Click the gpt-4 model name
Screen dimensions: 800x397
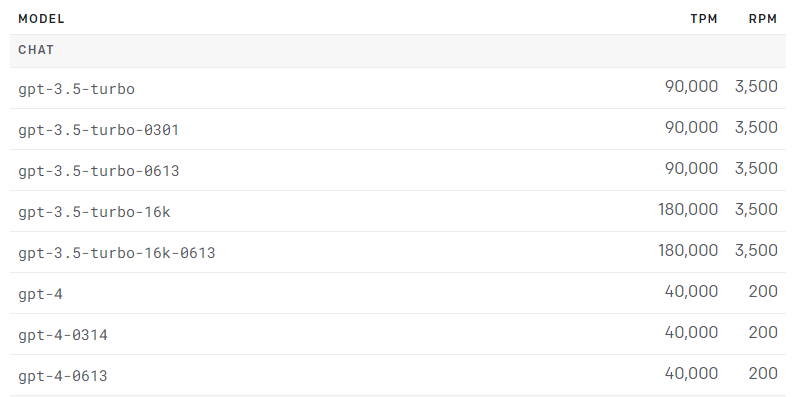(x=40, y=294)
